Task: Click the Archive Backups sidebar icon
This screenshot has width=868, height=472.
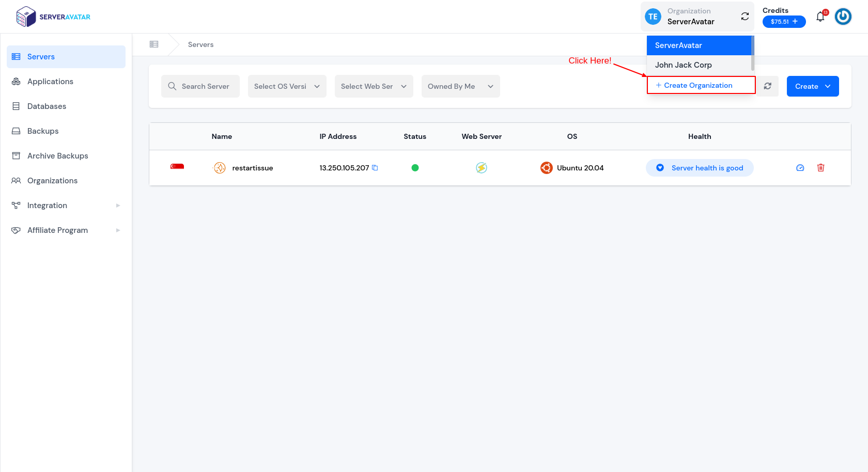Action: coord(16,156)
